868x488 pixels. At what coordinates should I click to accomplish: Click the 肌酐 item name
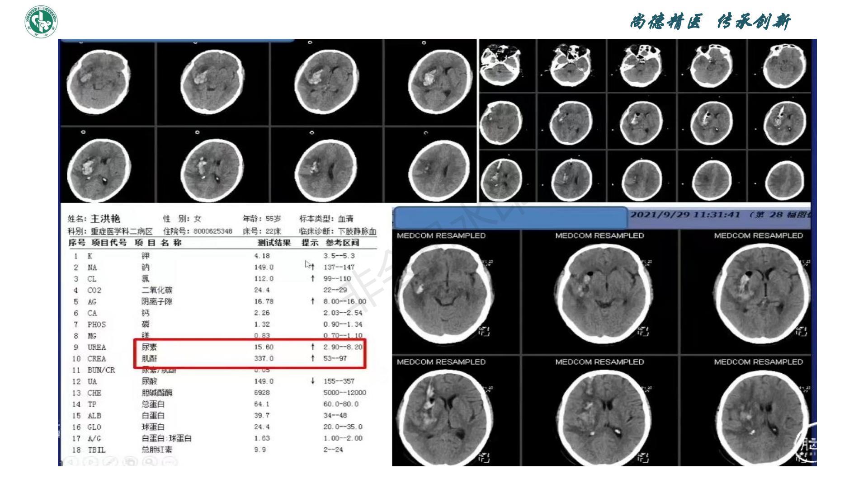[x=149, y=358]
